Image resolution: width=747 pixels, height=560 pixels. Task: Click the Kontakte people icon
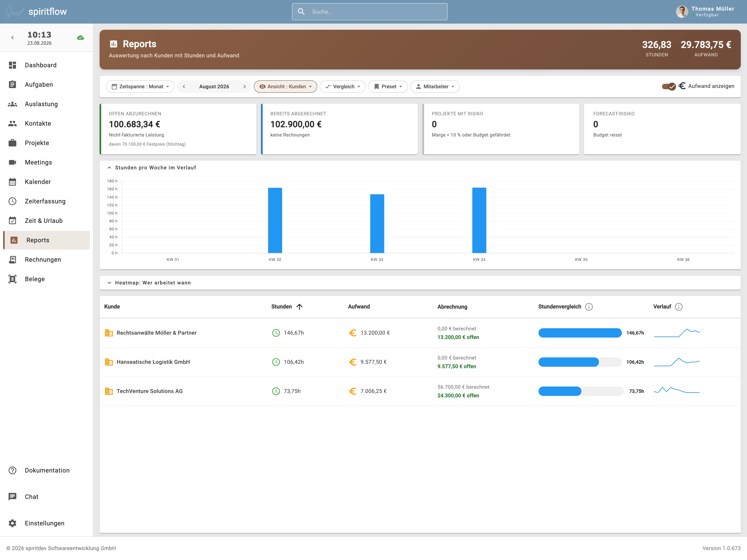[12, 123]
